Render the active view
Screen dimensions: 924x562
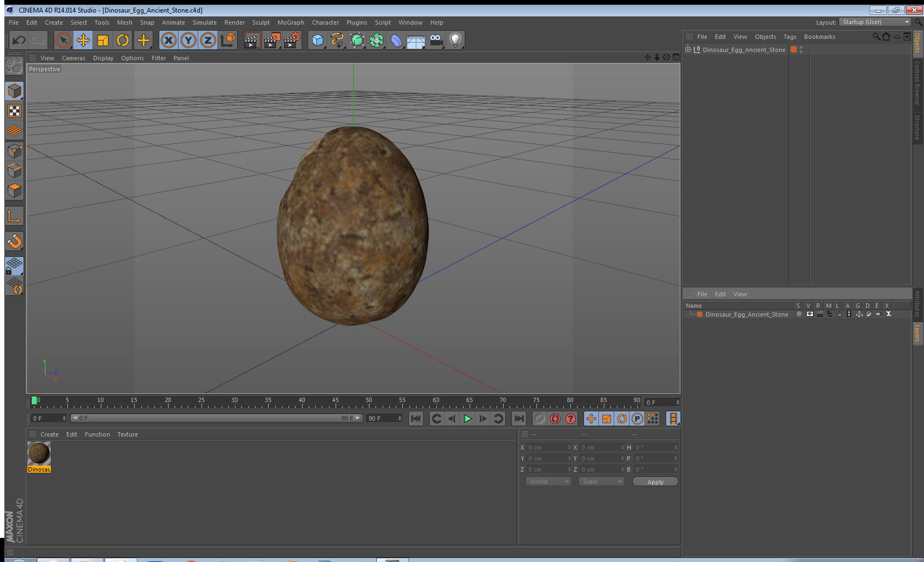tap(252, 40)
